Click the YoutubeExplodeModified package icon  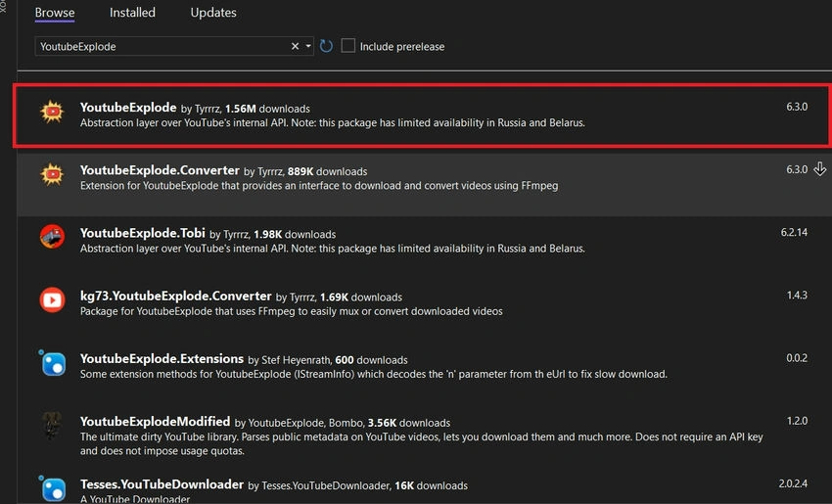click(x=52, y=426)
